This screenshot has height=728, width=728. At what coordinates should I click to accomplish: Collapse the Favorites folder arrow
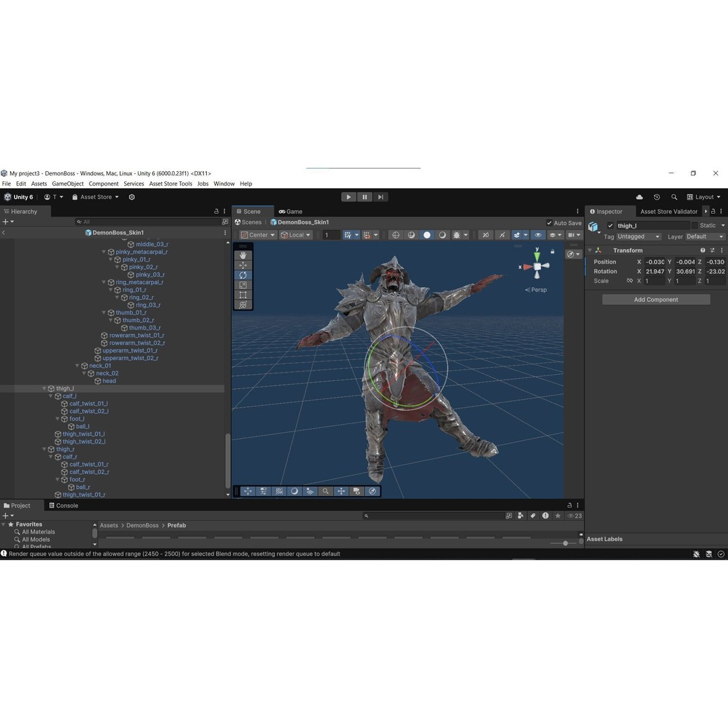click(4, 524)
